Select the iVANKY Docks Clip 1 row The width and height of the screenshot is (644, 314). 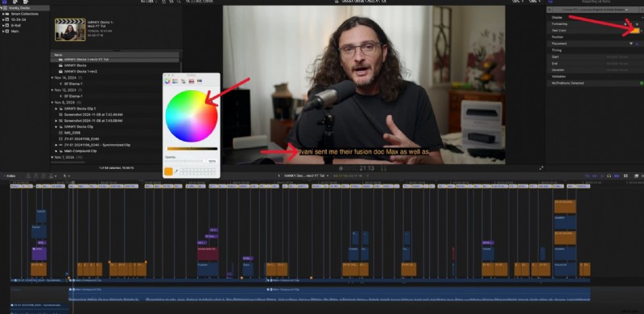(x=80, y=109)
